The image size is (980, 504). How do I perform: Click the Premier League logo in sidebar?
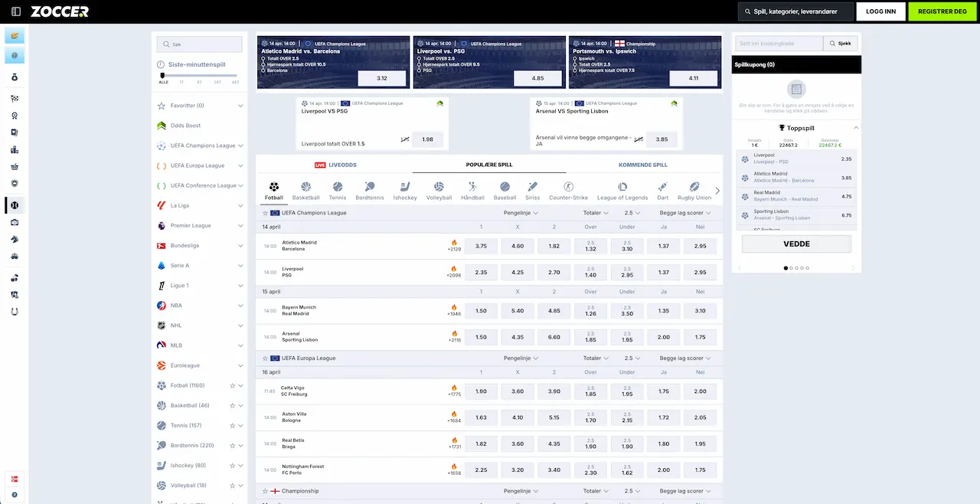(x=162, y=225)
